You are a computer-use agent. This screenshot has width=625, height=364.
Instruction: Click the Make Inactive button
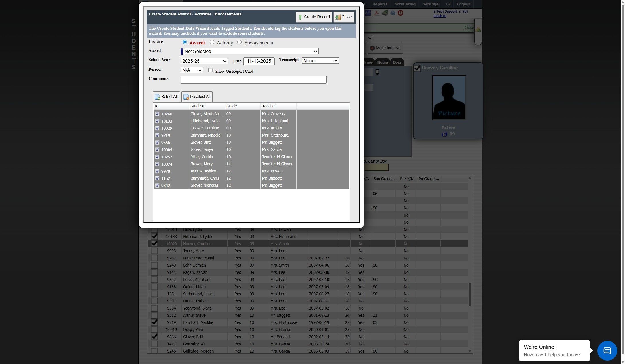pyautogui.click(x=385, y=48)
